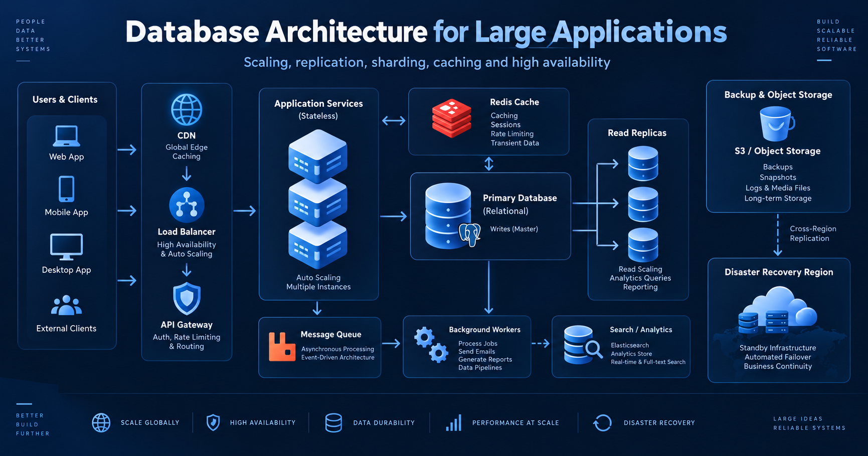Screen dimensions: 868x456
Task: Click the Scale Globally globe icon
Action: [101, 423]
